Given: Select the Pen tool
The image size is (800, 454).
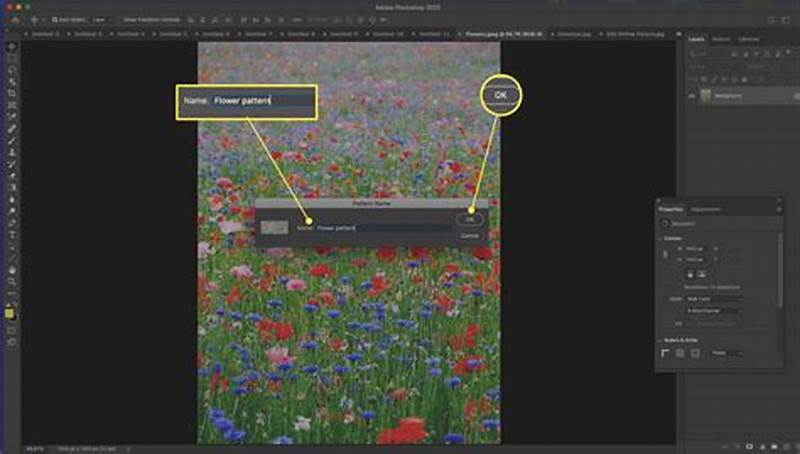Looking at the screenshot, I should point(12,222).
